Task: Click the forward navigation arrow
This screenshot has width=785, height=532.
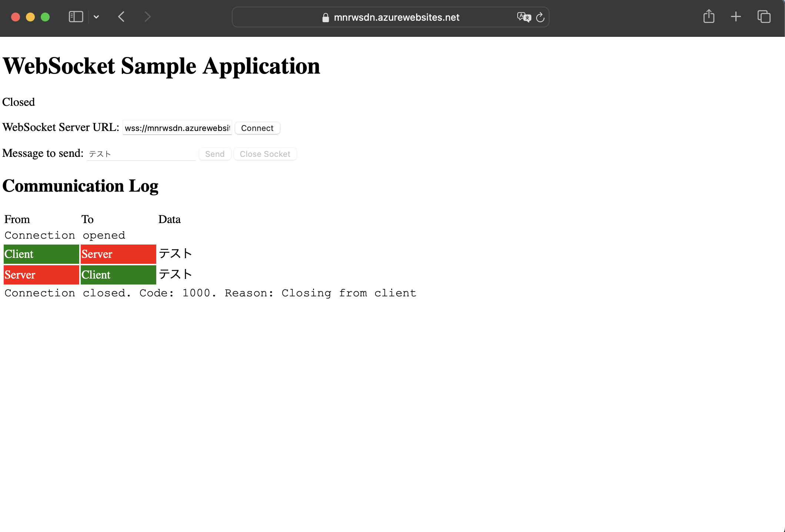Action: tap(147, 17)
